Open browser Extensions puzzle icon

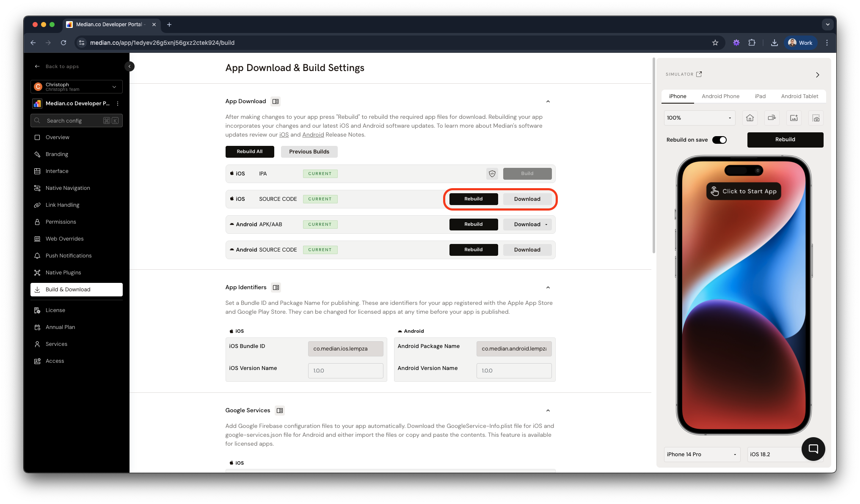click(752, 43)
